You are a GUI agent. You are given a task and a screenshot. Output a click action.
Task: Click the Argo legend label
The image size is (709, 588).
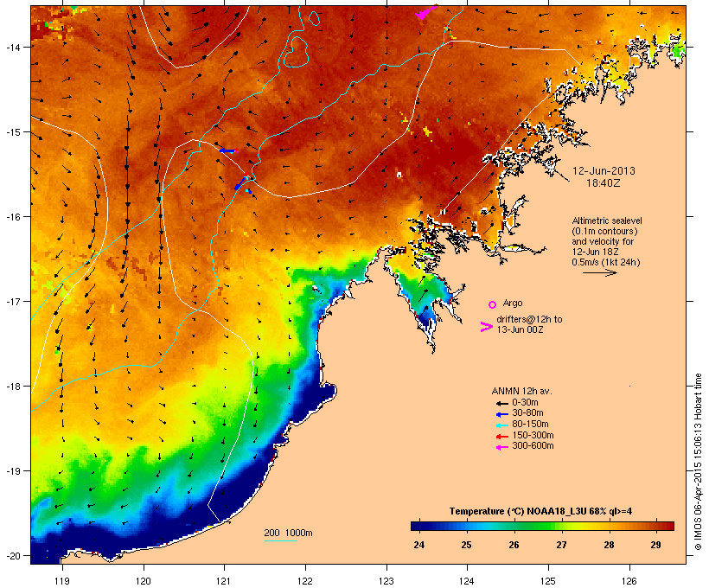(x=513, y=303)
